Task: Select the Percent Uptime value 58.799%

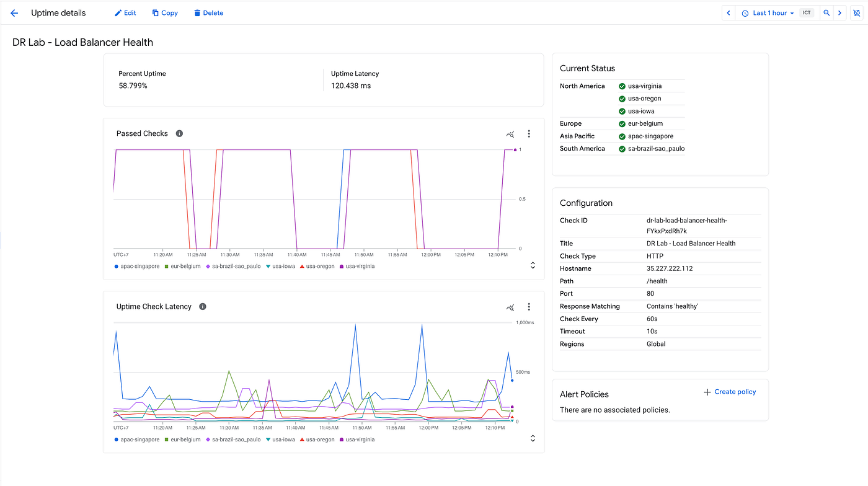Action: [x=133, y=86]
